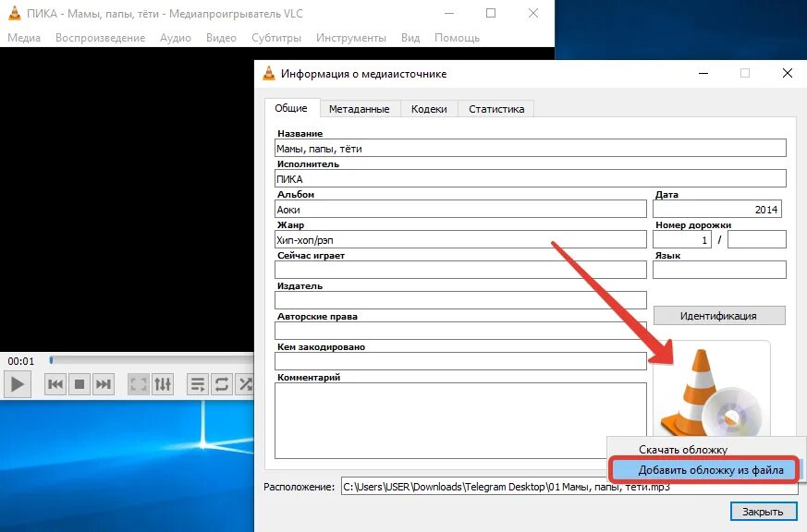Click the VLC cone icon in main title bar
807x532 pixels.
pos(15,13)
